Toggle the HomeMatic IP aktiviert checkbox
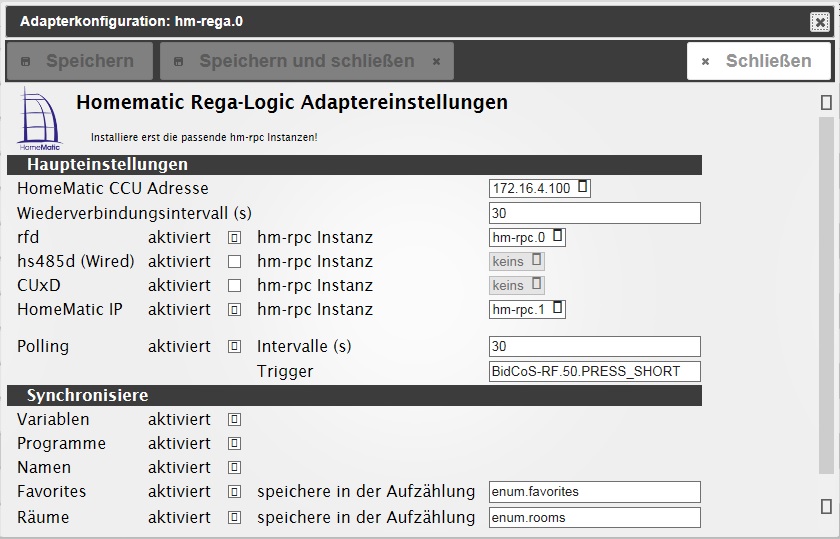 click(234, 310)
